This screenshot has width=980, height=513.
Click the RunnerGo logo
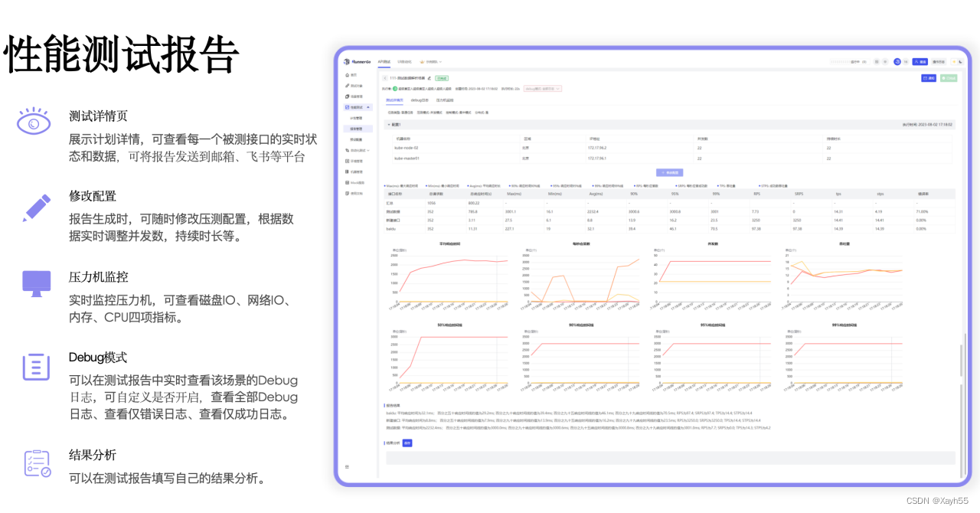click(x=354, y=61)
